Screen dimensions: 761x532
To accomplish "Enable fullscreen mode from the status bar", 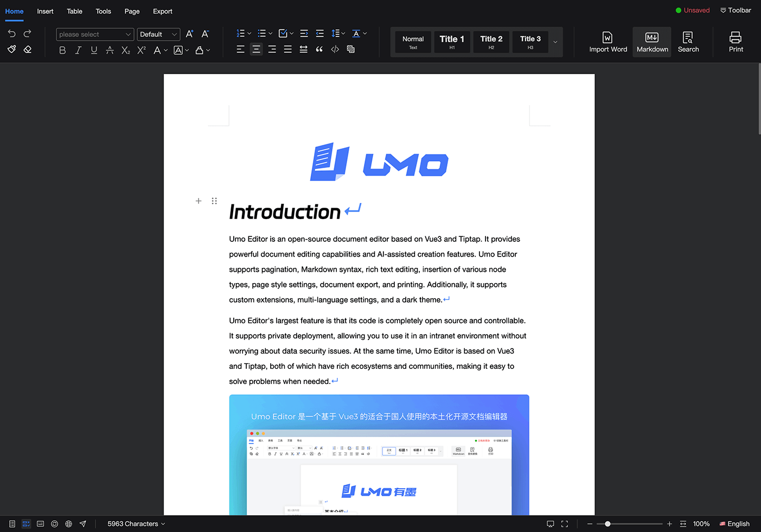I will [564, 523].
